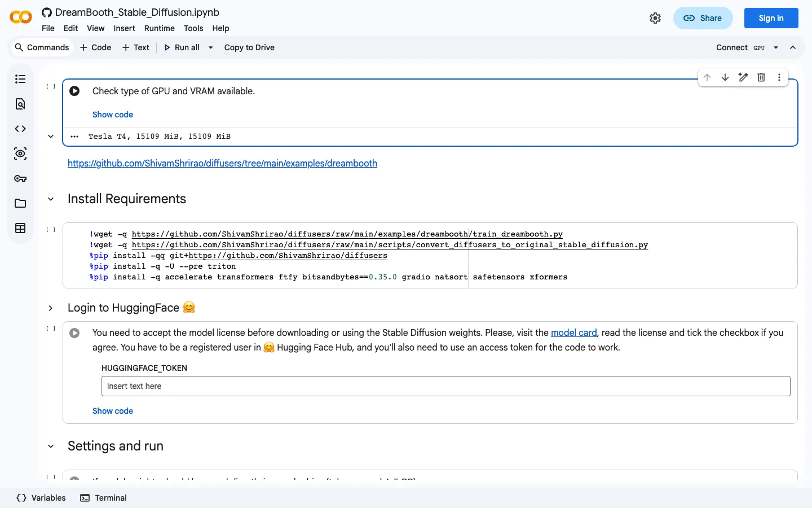The image size is (812, 508).
Task: Click the Sign in button
Action: [771, 18]
